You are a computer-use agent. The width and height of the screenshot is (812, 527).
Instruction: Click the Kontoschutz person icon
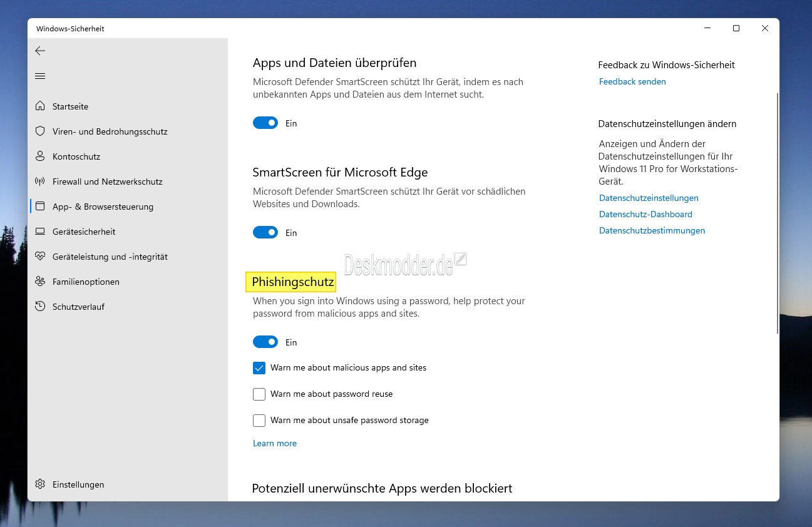[x=40, y=156]
